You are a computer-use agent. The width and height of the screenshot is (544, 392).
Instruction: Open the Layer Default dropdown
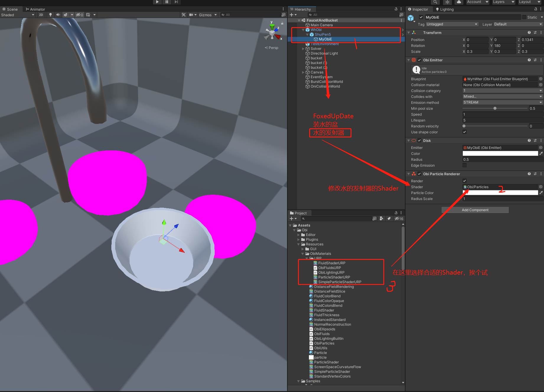[518, 24]
